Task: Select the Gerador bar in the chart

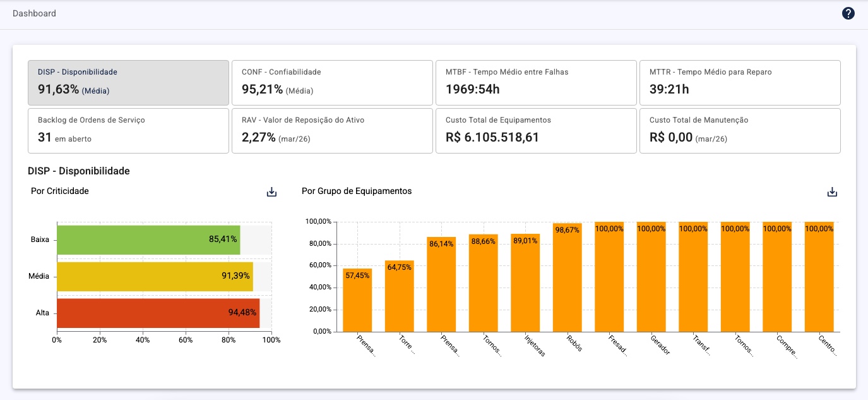Action: [x=651, y=278]
